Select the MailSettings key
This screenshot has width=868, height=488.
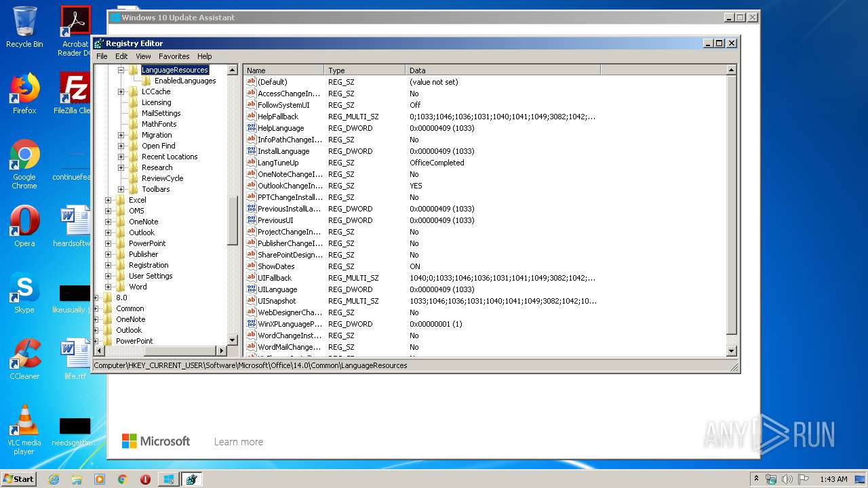coord(161,113)
